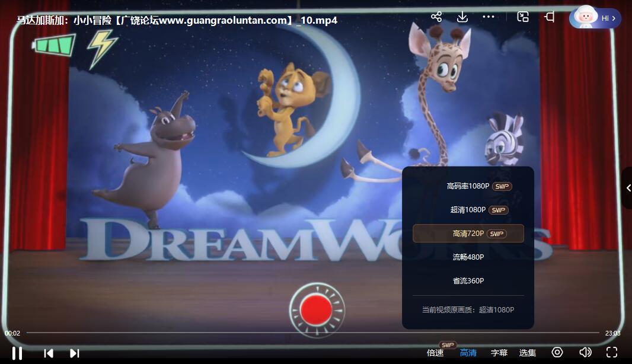Click the video title text _10.mp4
Image resolution: width=632 pixels, height=364 pixels.
177,20
